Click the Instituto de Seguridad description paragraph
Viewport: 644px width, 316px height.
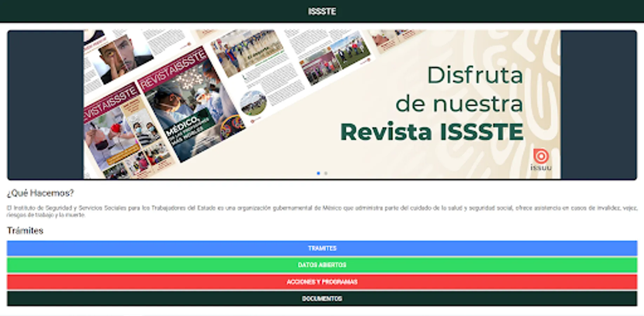point(322,211)
